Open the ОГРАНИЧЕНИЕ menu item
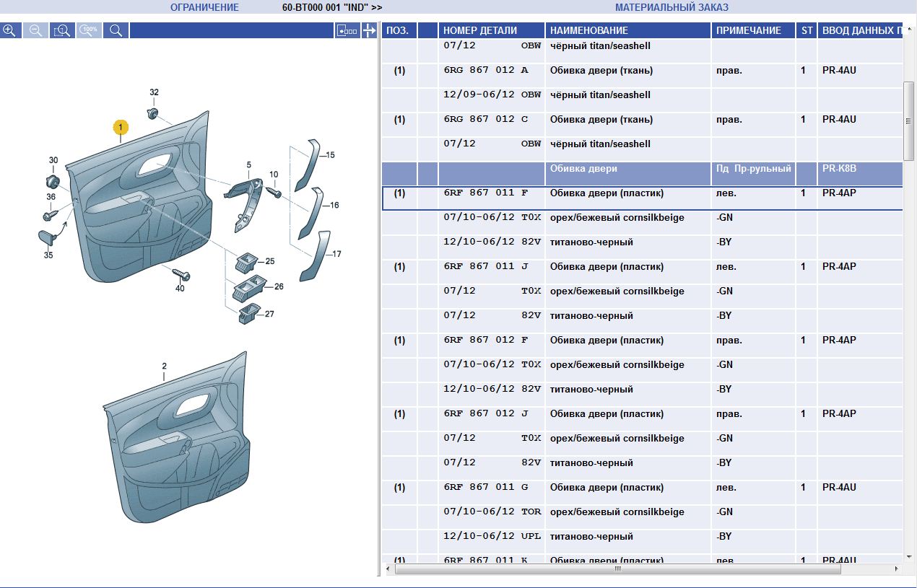 (x=204, y=8)
